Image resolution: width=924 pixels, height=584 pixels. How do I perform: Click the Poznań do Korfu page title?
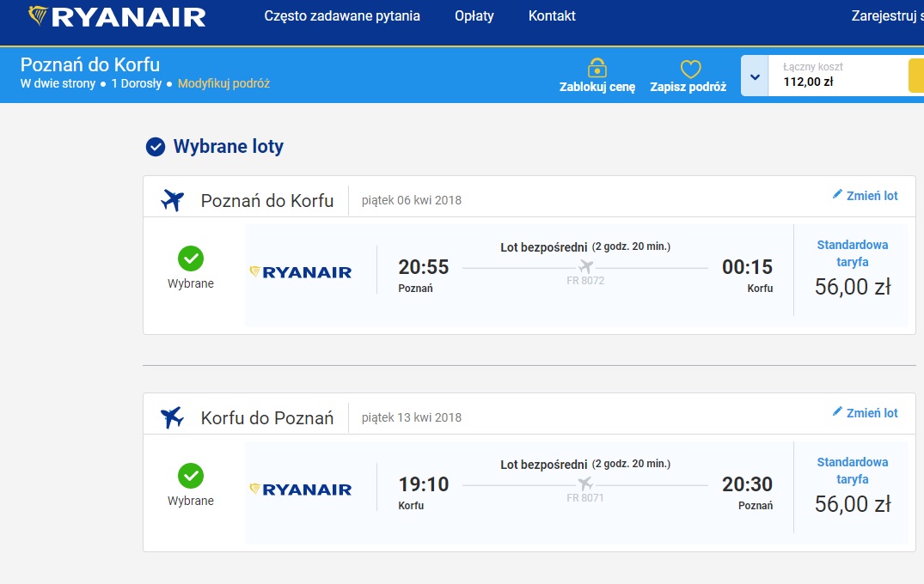(90, 64)
